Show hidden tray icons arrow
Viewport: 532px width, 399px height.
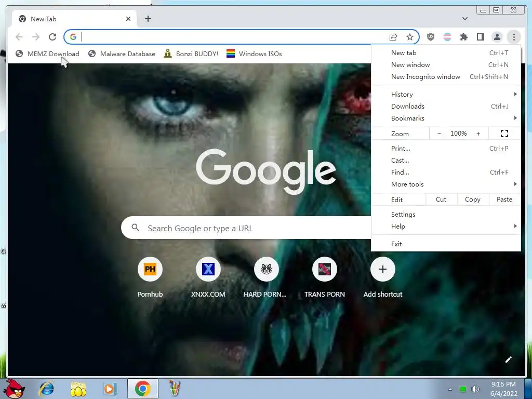[450, 389]
